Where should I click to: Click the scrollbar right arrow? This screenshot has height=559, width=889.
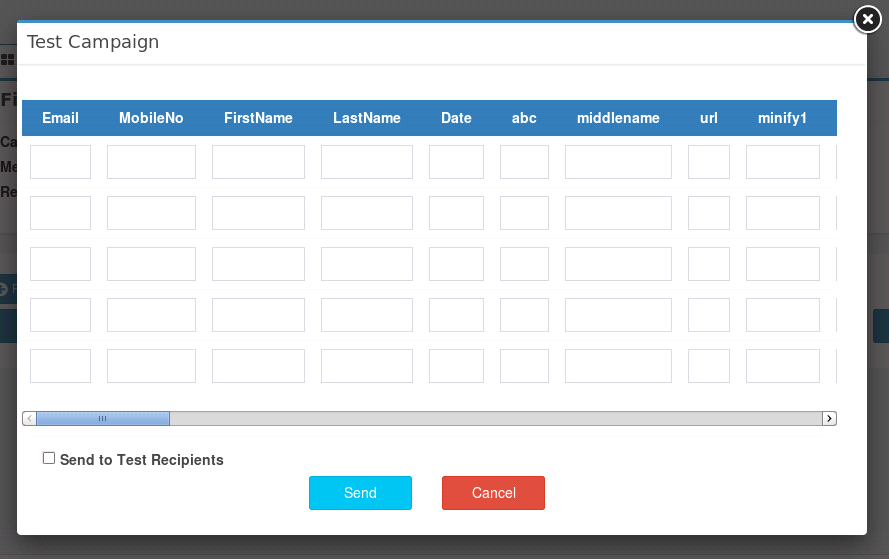pos(828,418)
